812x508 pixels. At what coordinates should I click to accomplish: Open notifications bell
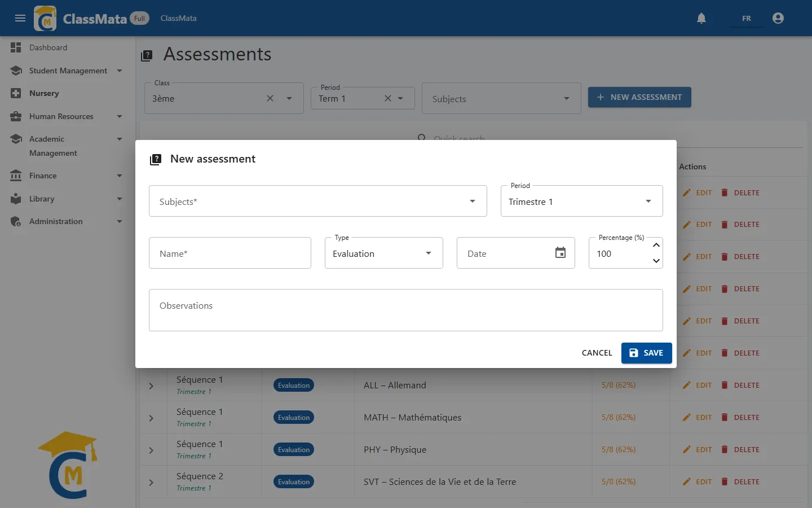701,18
